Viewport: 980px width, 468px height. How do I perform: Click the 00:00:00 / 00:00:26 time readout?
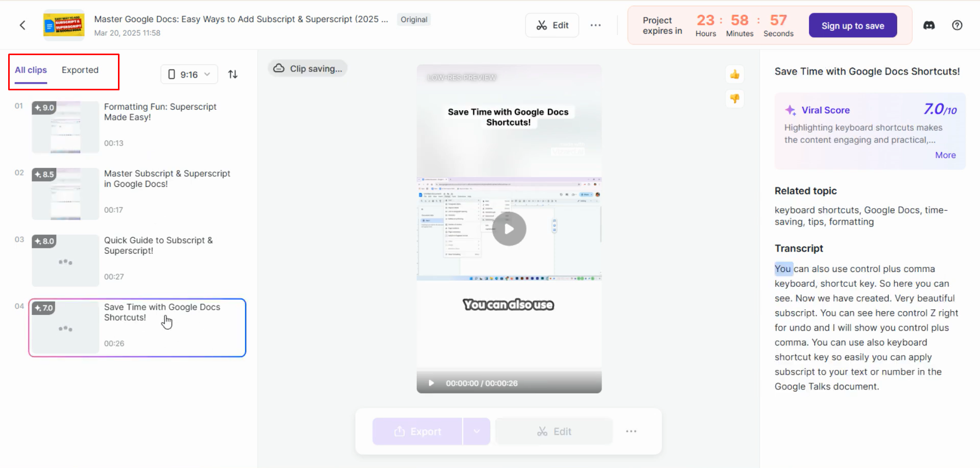pos(482,383)
